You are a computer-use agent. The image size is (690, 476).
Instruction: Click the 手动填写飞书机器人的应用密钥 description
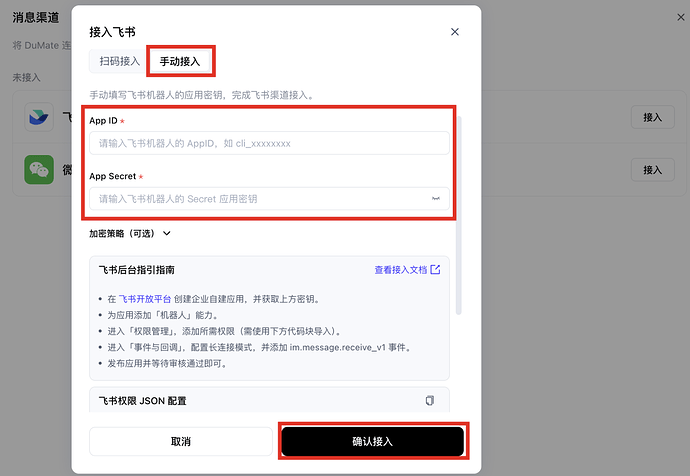(x=202, y=95)
